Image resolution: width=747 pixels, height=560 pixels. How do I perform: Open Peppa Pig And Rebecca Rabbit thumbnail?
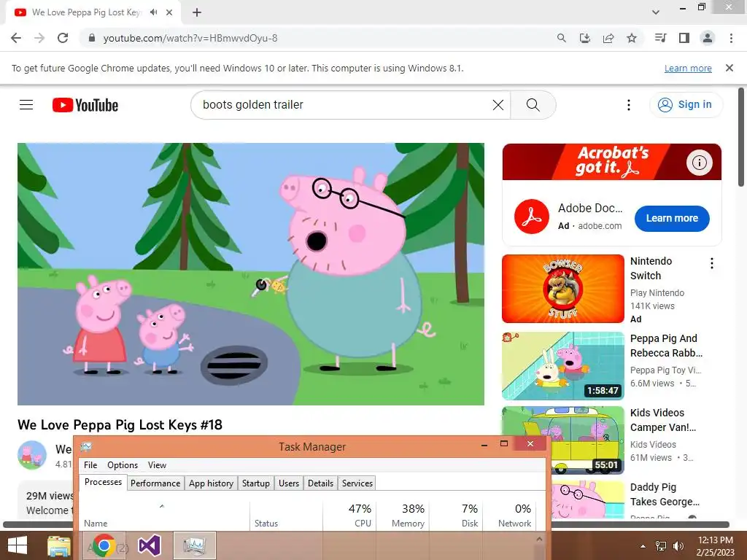click(563, 366)
